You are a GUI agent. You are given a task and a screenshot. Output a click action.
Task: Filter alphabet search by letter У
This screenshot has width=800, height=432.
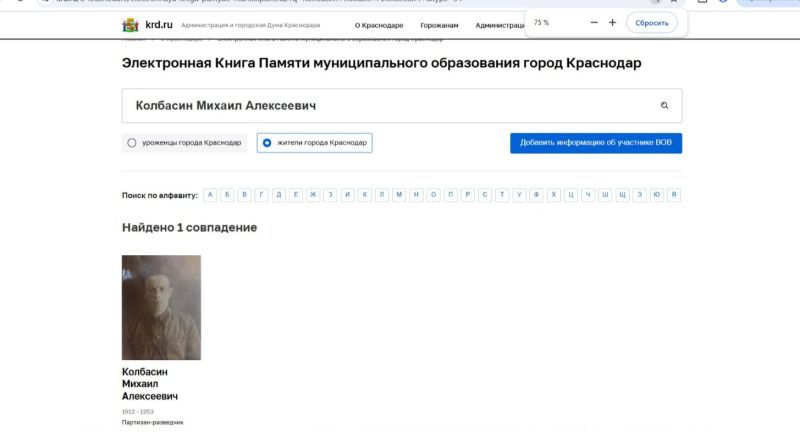pos(519,195)
